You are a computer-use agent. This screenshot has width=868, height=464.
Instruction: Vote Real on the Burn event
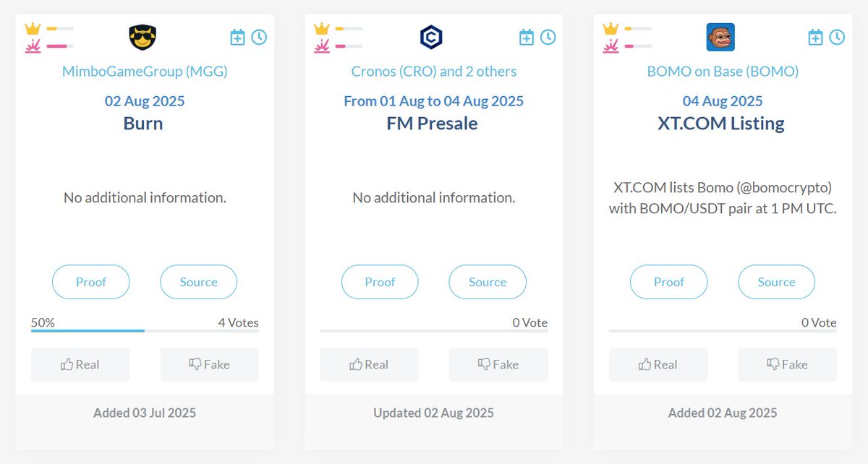click(x=80, y=364)
